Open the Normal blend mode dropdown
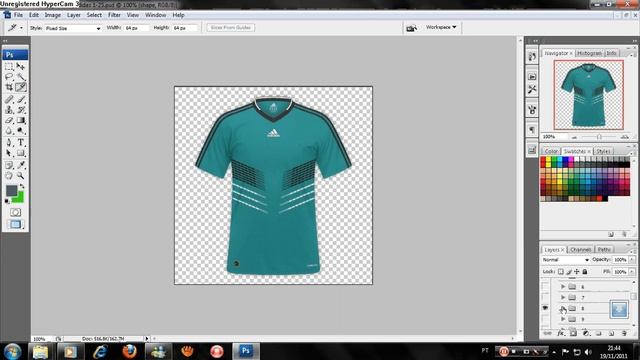This screenshot has height=360, width=640. coord(565,260)
